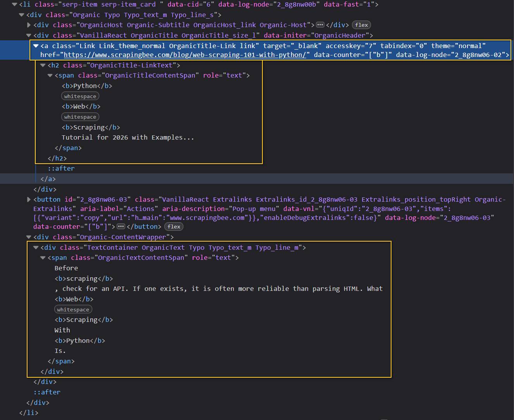The width and height of the screenshot is (514, 420).
Task: Click the accesskey="7" attribute
Action: coord(351,46)
